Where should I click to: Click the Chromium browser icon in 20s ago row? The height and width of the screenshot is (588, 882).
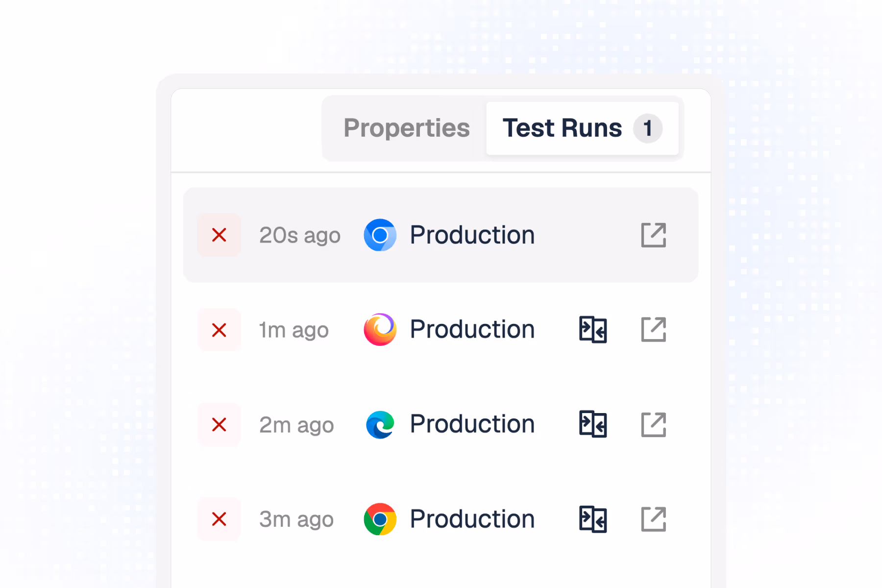pyautogui.click(x=380, y=235)
